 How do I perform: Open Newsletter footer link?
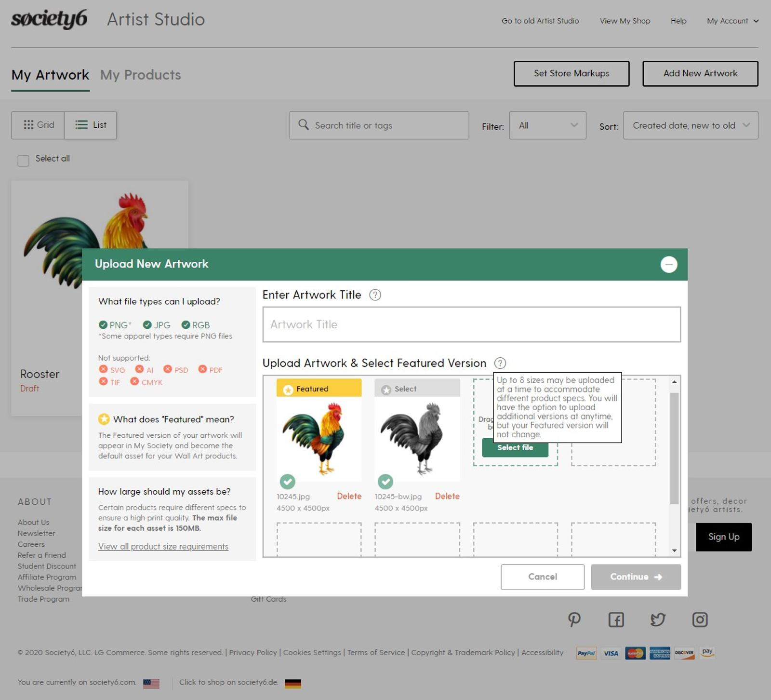click(x=36, y=533)
